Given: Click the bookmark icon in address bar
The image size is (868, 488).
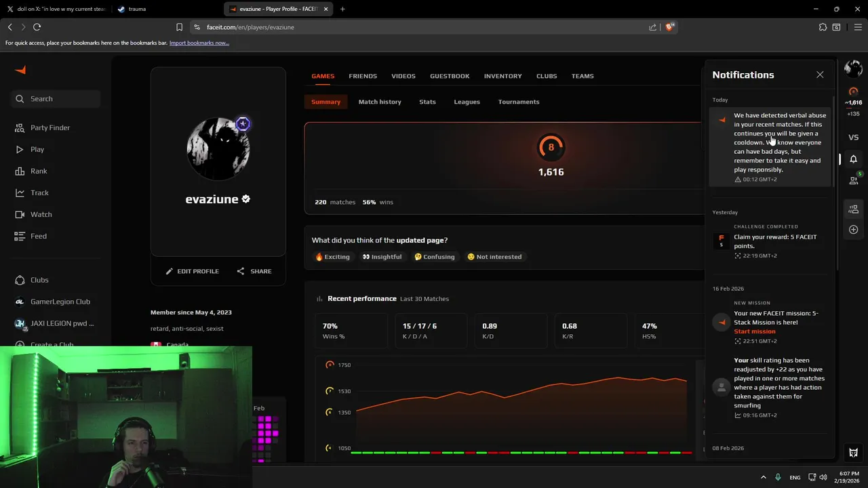Looking at the screenshot, I should [x=179, y=27].
